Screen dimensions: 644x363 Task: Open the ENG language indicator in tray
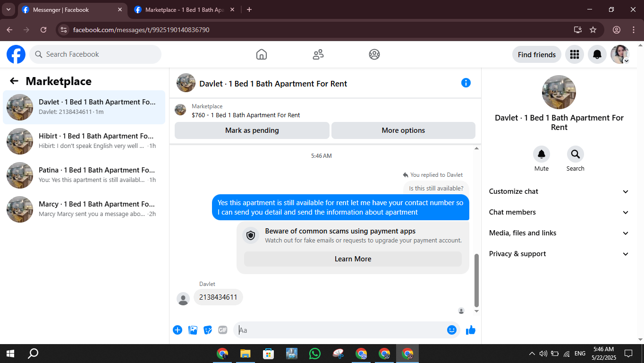point(580,354)
